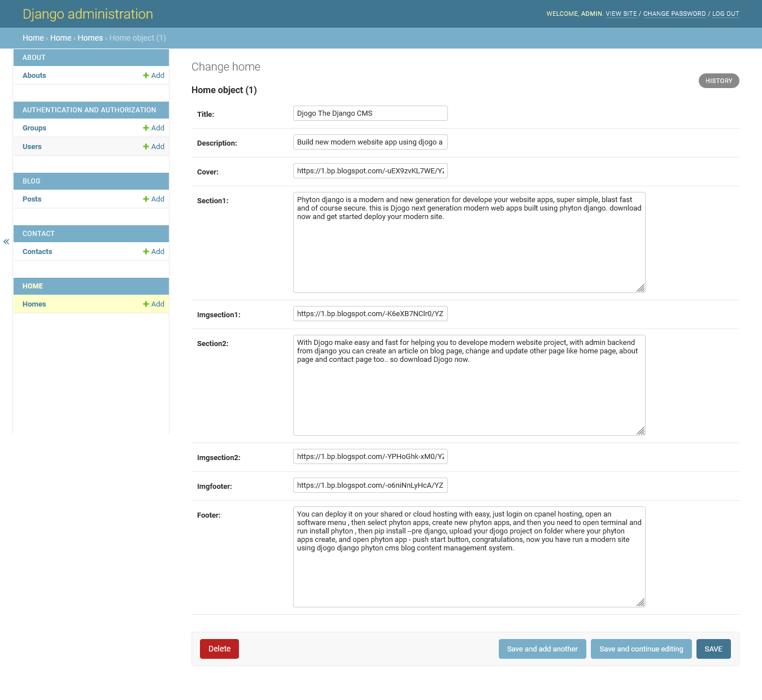Viewport: 762px width, 700px height.
Task: Focus the Imgsection1 URL field
Action: (371, 313)
